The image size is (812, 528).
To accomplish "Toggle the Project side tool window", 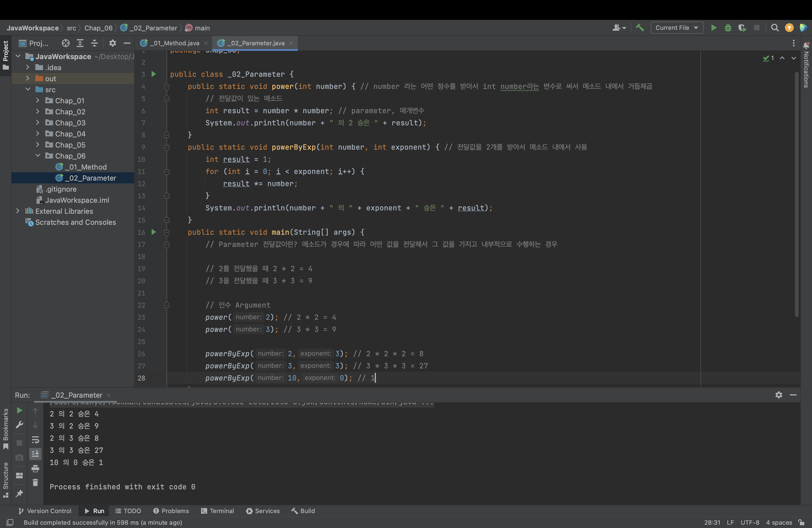I will 6,55.
